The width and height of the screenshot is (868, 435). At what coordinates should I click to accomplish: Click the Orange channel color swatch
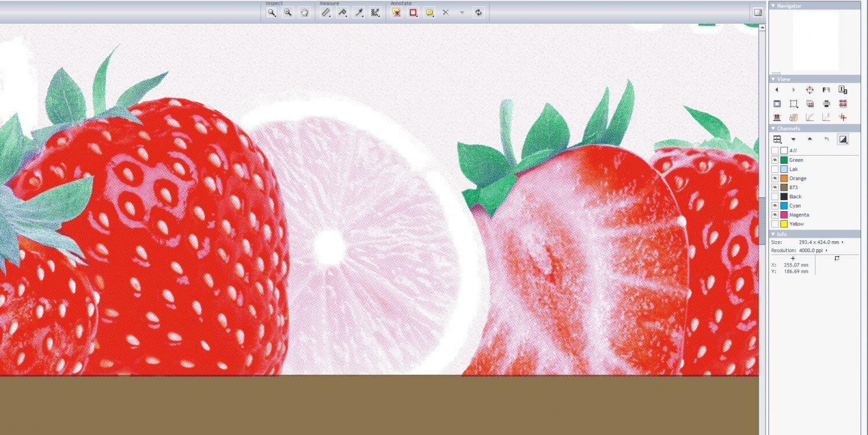point(784,178)
